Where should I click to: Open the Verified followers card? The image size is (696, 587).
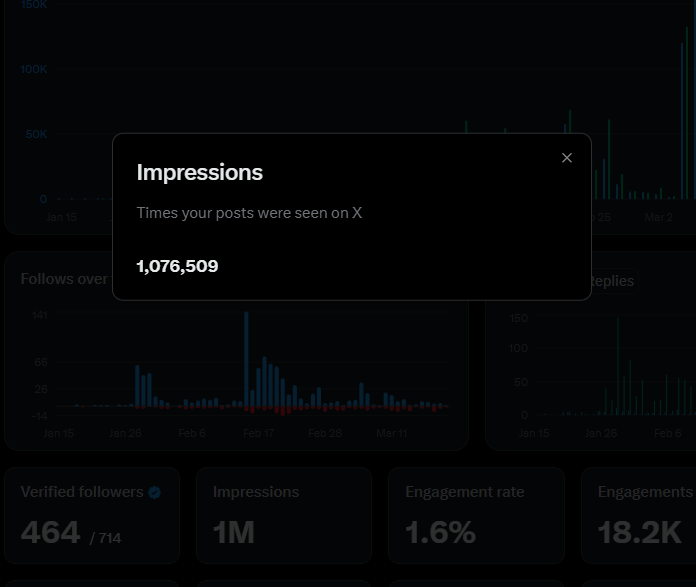(x=92, y=515)
